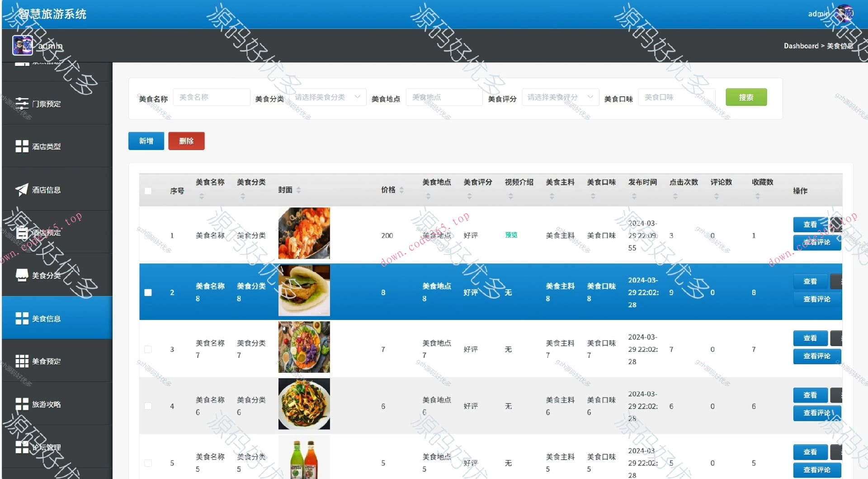This screenshot has height=479, width=868.
Task: Click the food cover thumbnail in row 1
Action: (304, 233)
